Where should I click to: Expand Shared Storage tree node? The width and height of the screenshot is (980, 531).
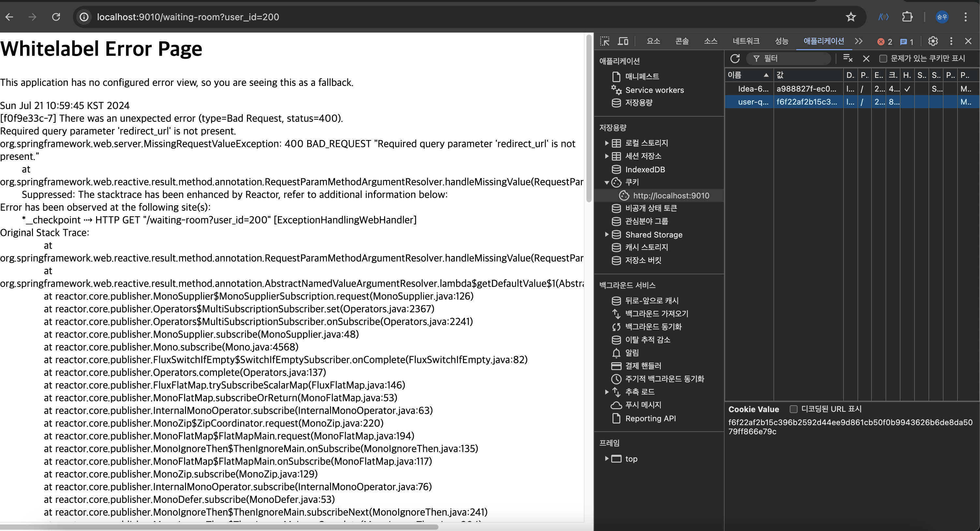(607, 234)
